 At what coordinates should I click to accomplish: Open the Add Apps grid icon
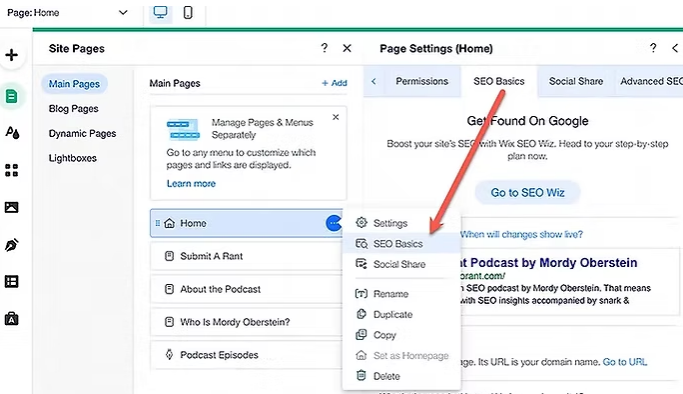click(12, 170)
